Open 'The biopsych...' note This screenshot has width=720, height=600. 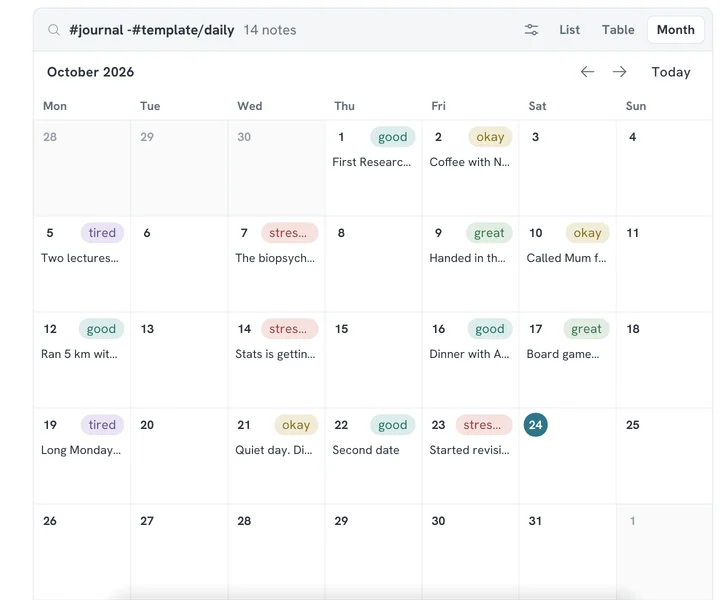coord(275,258)
